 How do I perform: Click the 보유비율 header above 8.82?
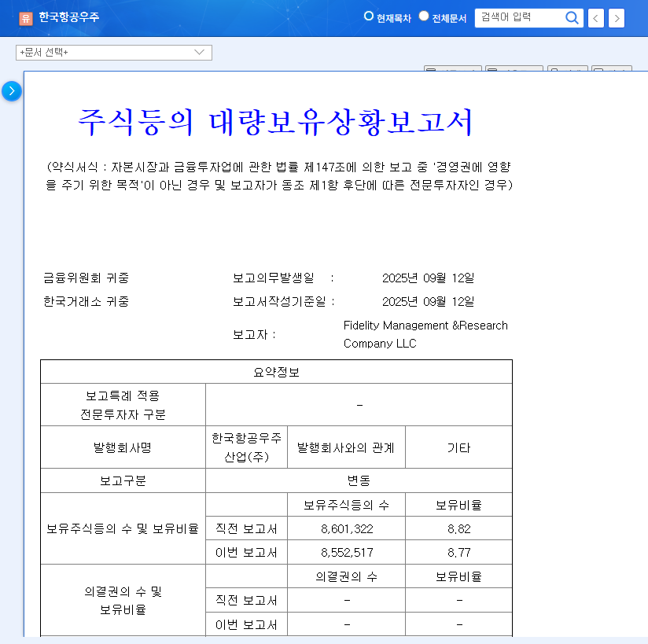pos(458,505)
